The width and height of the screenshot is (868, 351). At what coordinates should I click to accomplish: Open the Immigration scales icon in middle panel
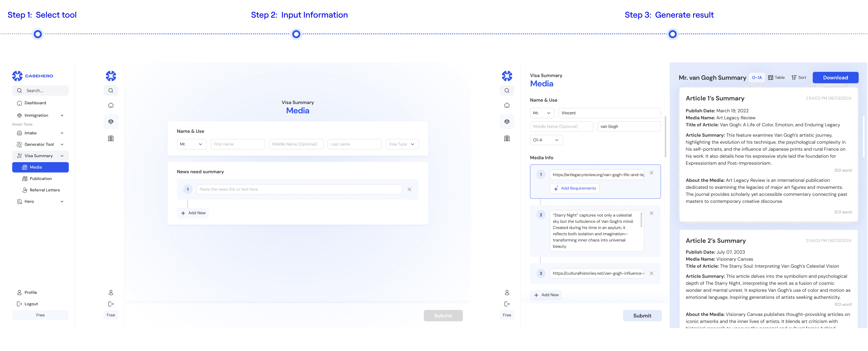[111, 122]
